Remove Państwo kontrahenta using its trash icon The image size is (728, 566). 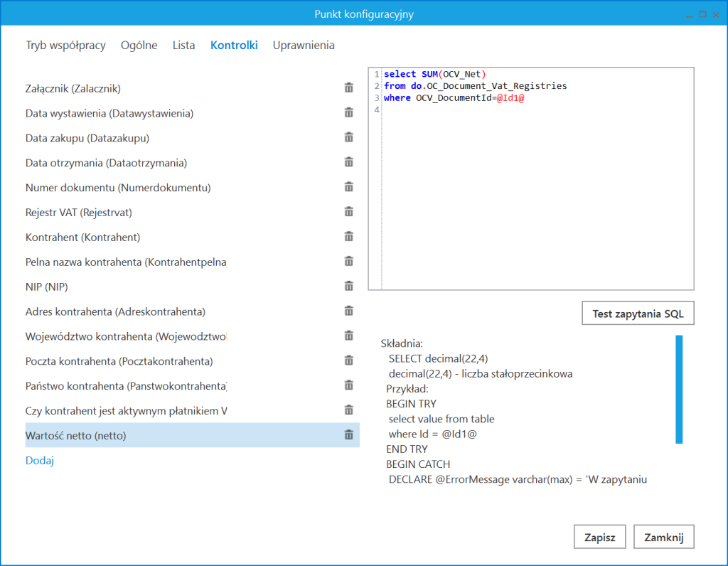348,385
